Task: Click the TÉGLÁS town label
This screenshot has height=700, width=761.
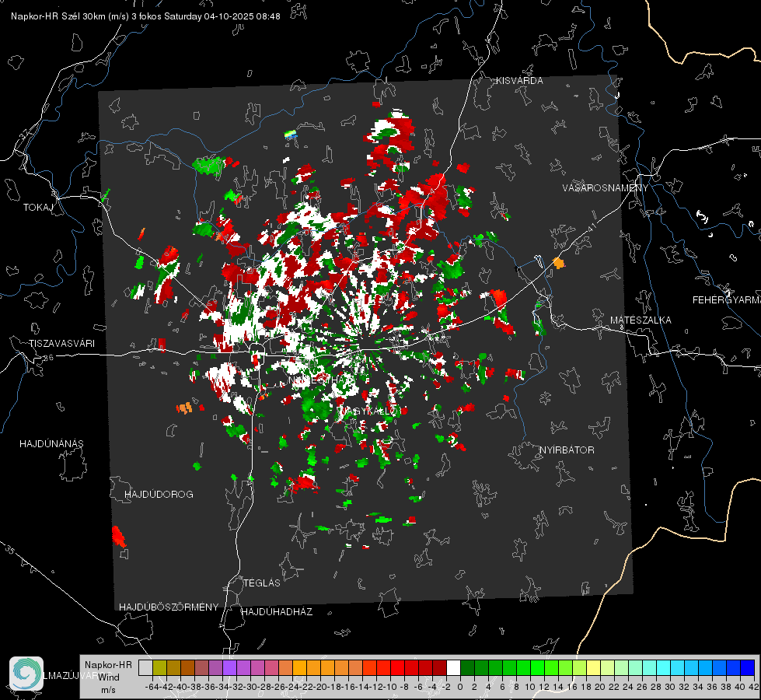Action: [262, 583]
